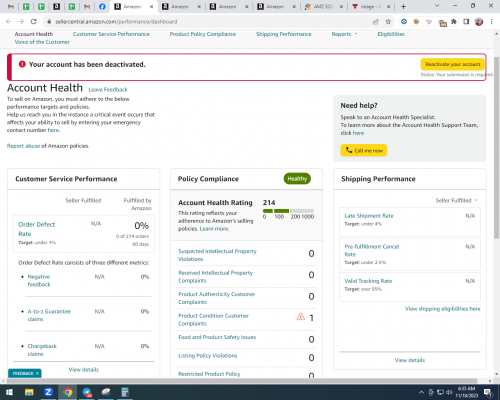
Task: Open the notifications icon in system tray
Action: [488, 392]
